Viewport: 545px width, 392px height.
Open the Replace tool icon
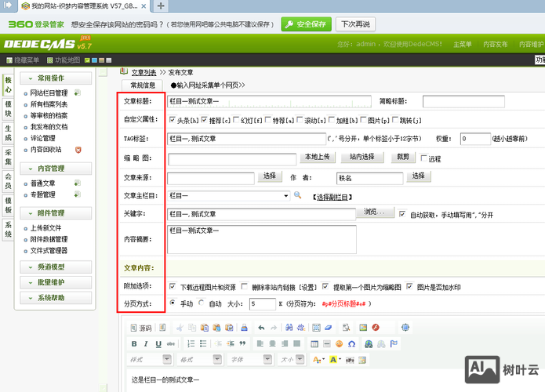click(301, 328)
